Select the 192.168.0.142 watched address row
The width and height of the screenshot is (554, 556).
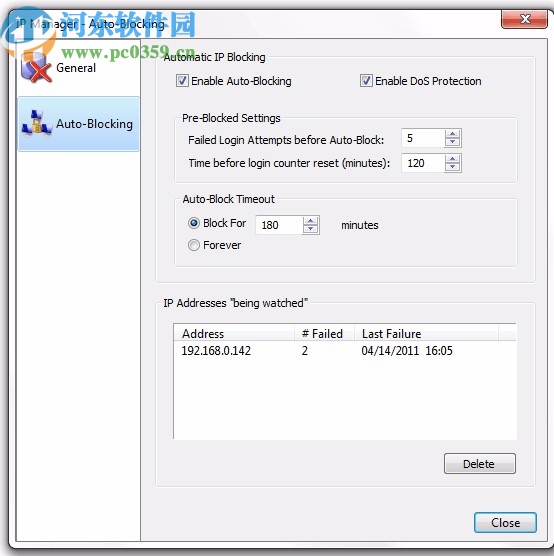coord(345,351)
